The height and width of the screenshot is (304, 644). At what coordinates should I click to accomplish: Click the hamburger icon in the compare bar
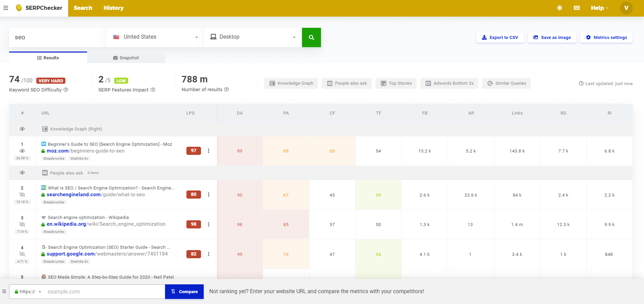click(4, 291)
